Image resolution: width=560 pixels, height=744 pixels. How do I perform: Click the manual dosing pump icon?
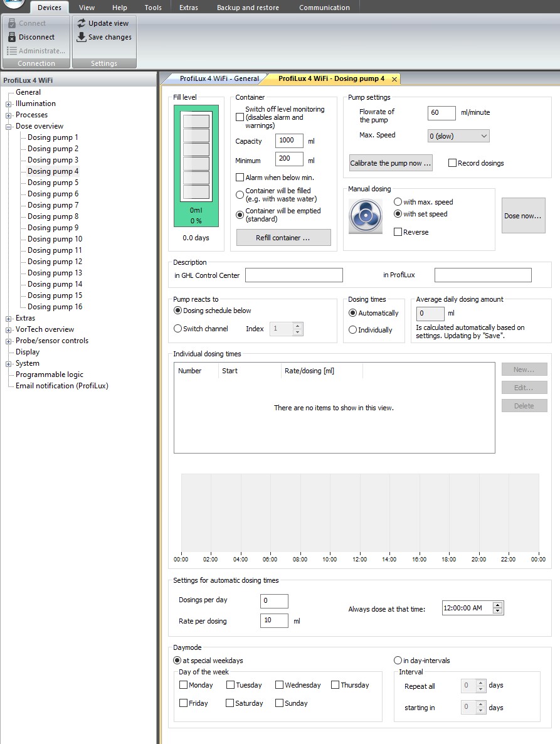(366, 216)
